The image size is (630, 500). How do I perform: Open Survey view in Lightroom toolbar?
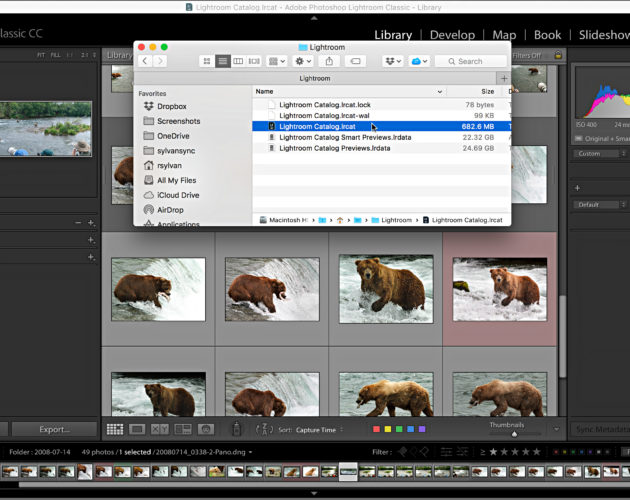point(183,429)
